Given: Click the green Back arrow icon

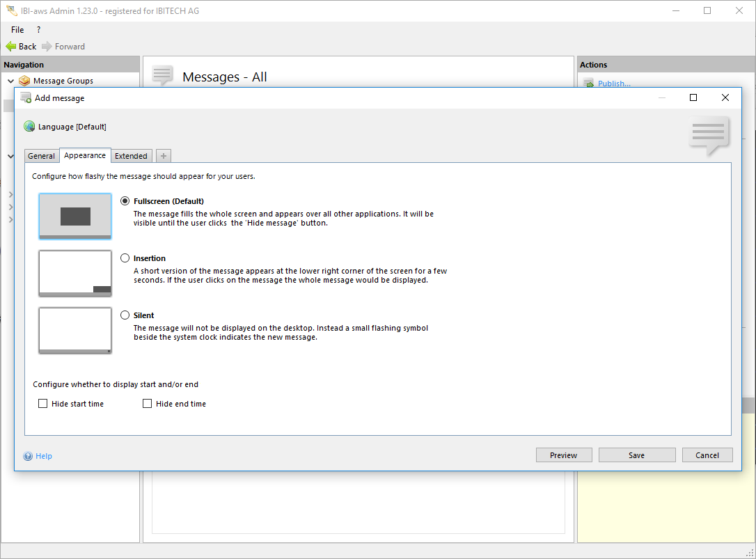Looking at the screenshot, I should [x=10, y=47].
